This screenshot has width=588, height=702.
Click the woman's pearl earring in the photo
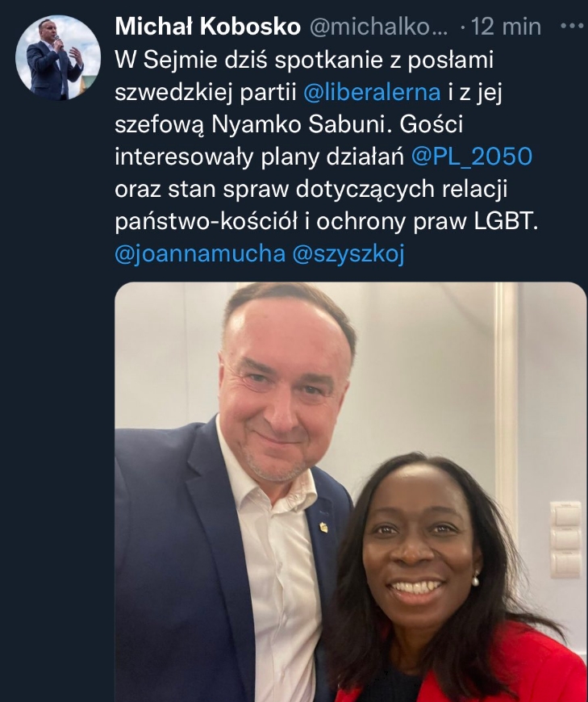475,581
